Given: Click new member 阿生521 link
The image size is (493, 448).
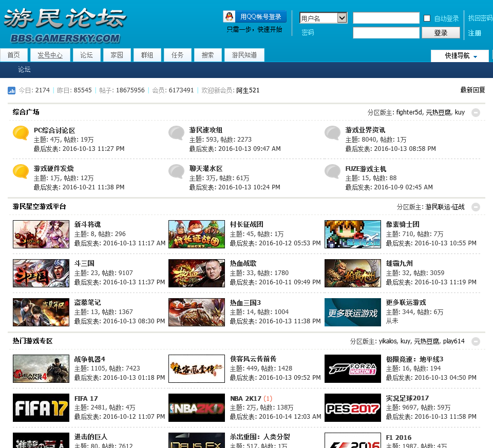Looking at the screenshot, I should tap(248, 90).
